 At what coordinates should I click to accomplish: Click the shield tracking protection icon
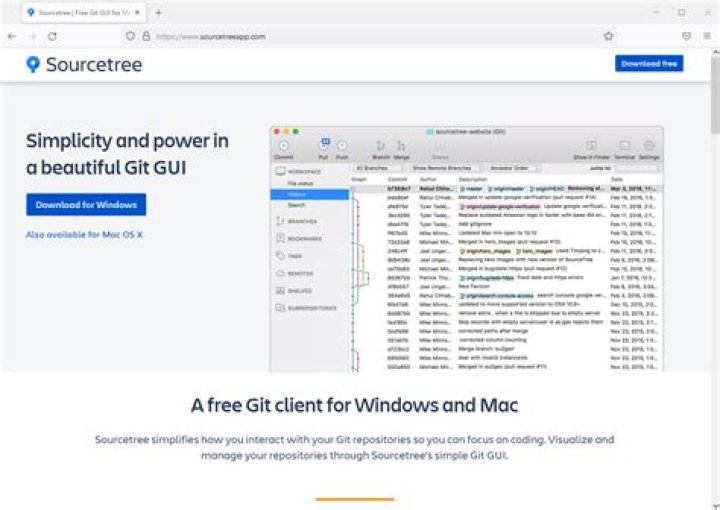point(130,36)
